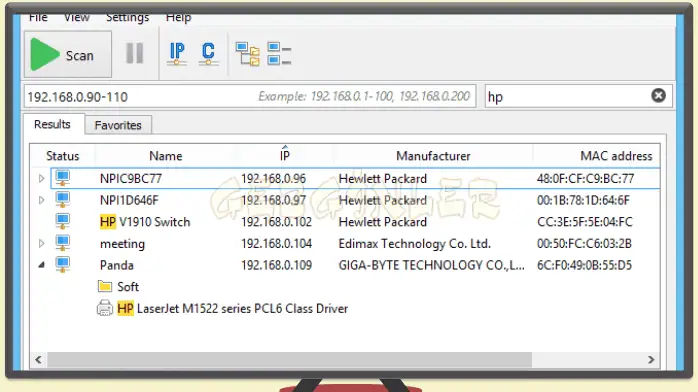Sort by the Manufacturer column
The height and width of the screenshot is (392, 698).
pyautogui.click(x=433, y=156)
